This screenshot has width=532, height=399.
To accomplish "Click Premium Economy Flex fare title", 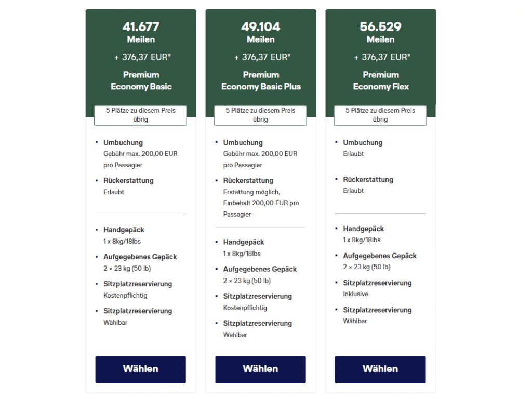I will [380, 81].
